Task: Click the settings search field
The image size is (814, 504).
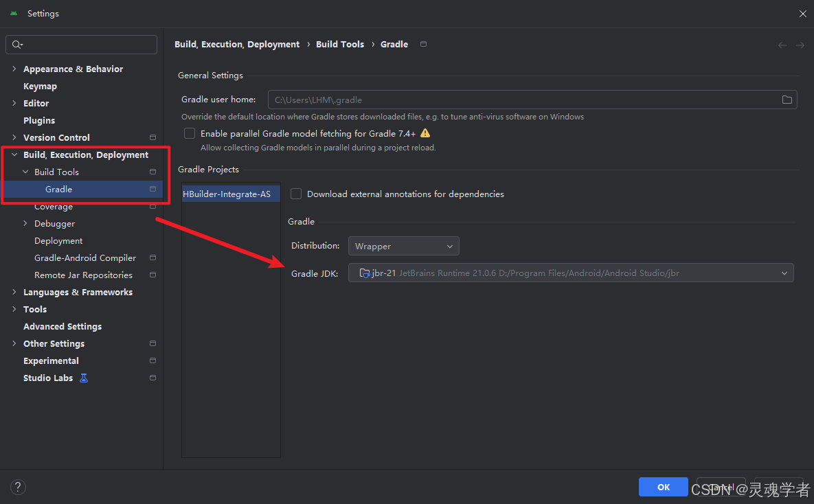Action: [82, 45]
